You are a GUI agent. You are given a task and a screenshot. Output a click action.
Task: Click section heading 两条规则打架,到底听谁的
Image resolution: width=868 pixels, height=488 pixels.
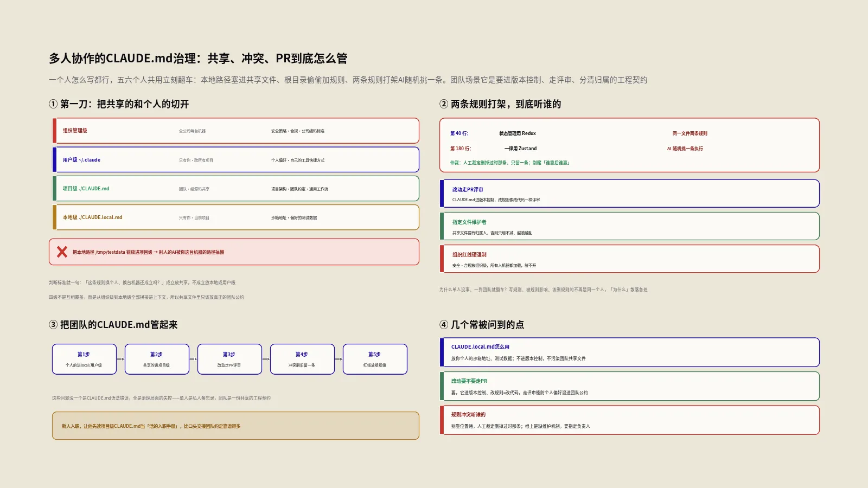(x=500, y=104)
